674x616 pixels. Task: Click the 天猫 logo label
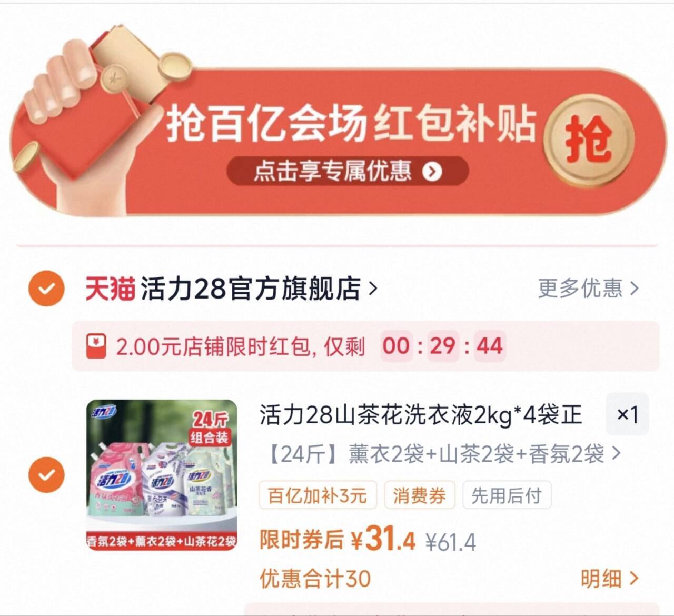point(110,289)
